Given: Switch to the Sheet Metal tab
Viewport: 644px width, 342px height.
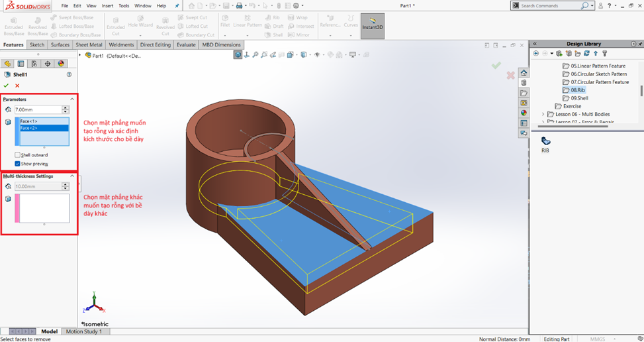Looking at the screenshot, I should 89,45.
